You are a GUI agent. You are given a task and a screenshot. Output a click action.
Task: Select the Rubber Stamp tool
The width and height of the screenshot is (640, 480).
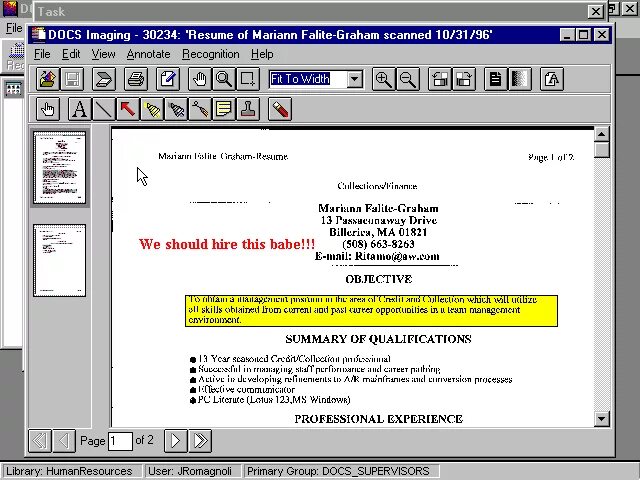click(248, 109)
